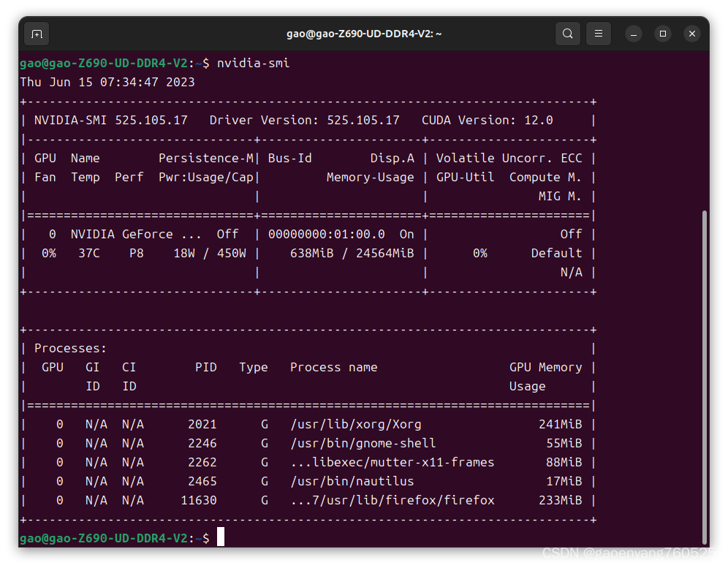Click the Compute M. header
The height and width of the screenshot is (568, 728).
[545, 178]
